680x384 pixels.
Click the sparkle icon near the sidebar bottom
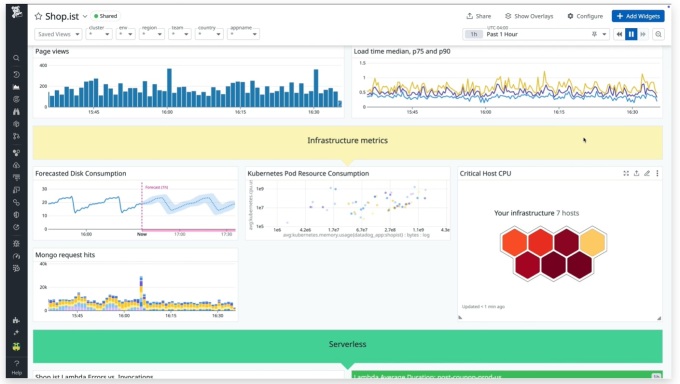(x=16, y=333)
